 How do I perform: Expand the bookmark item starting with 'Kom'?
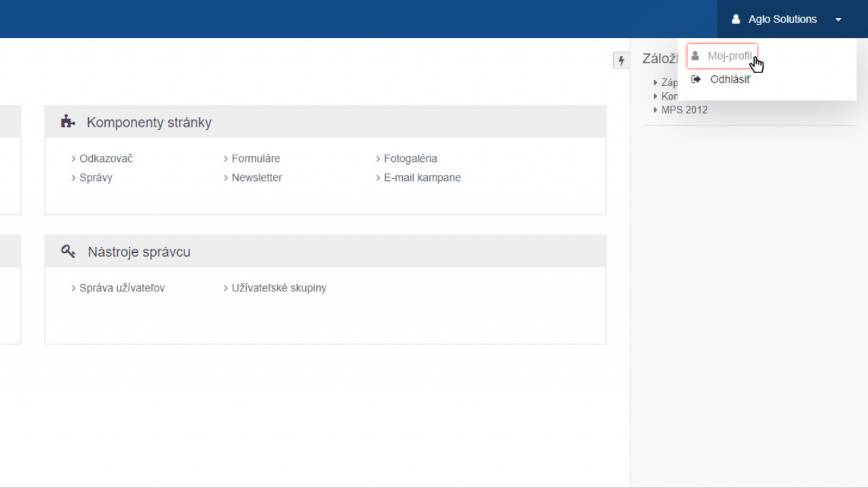click(656, 96)
